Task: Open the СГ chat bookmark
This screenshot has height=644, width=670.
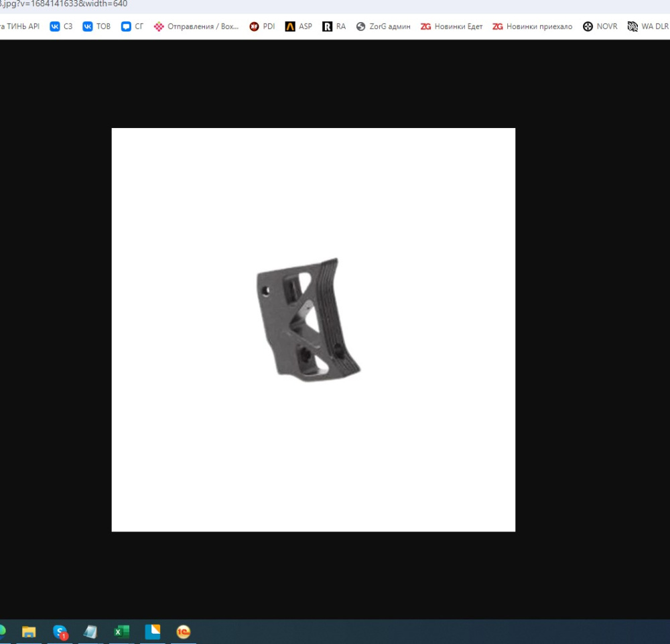Action: (132, 27)
